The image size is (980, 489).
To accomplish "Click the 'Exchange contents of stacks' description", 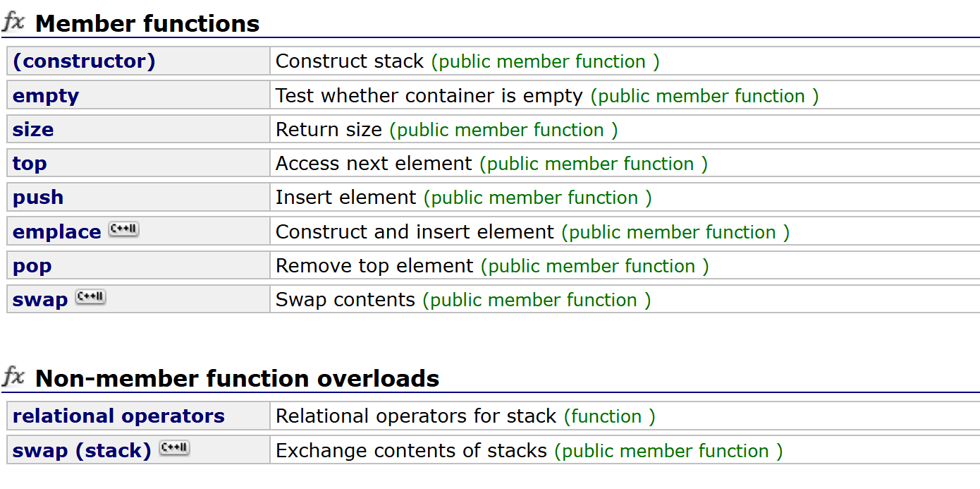I will pos(411,450).
